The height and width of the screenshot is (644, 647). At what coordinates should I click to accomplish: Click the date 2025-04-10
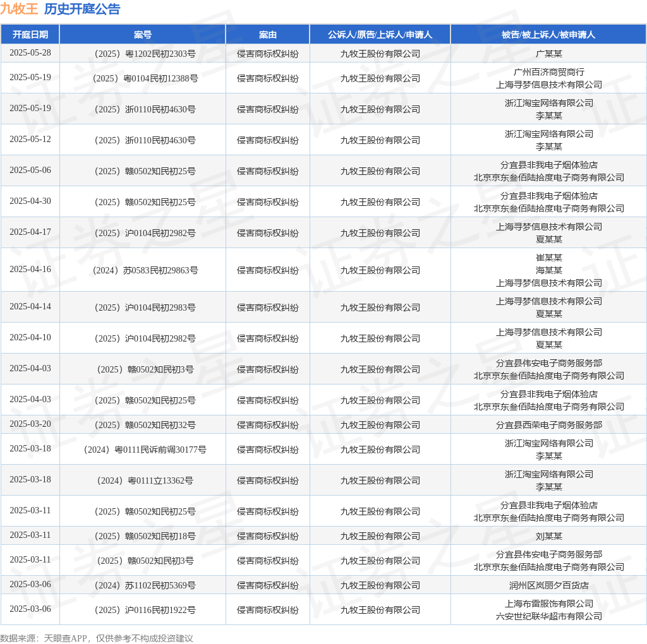point(30,338)
